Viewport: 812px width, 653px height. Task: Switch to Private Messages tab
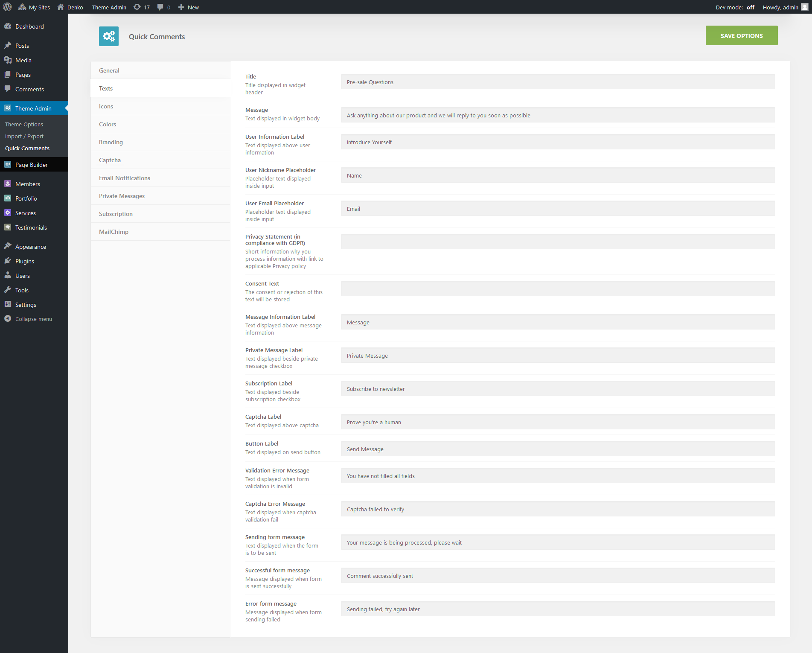coord(160,196)
